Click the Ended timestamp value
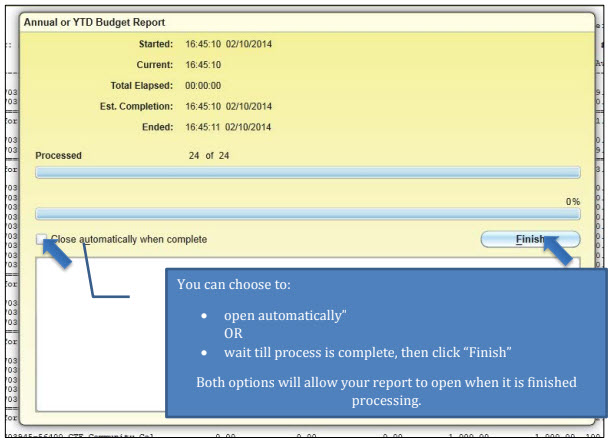612x443 pixels. click(x=229, y=126)
